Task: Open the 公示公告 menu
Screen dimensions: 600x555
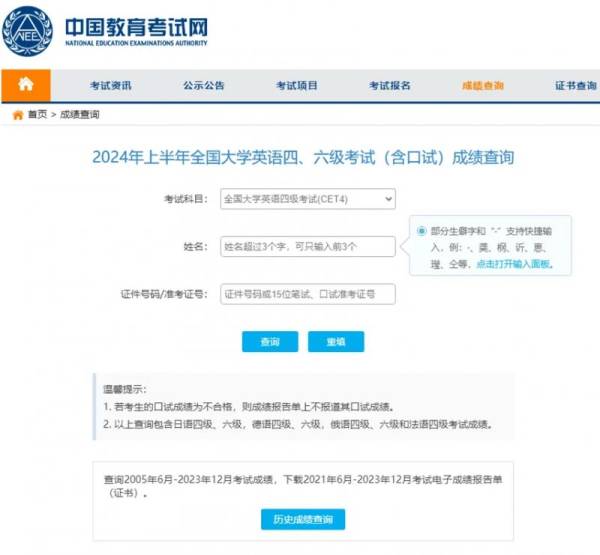Action: [x=204, y=85]
